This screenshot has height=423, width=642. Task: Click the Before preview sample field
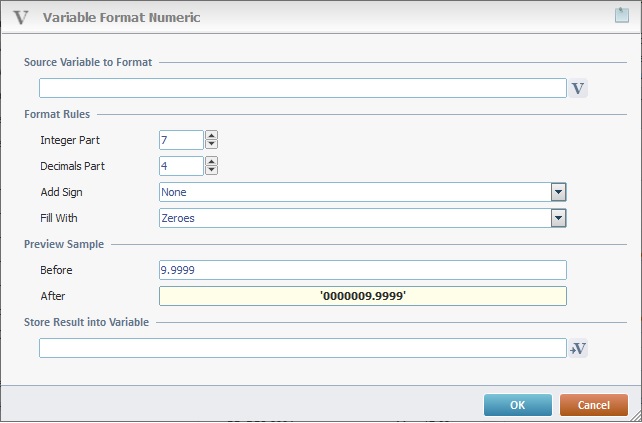click(362, 270)
